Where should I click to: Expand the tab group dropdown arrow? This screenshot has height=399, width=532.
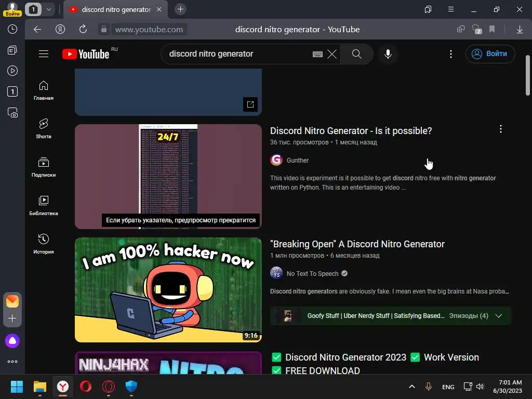(x=48, y=9)
